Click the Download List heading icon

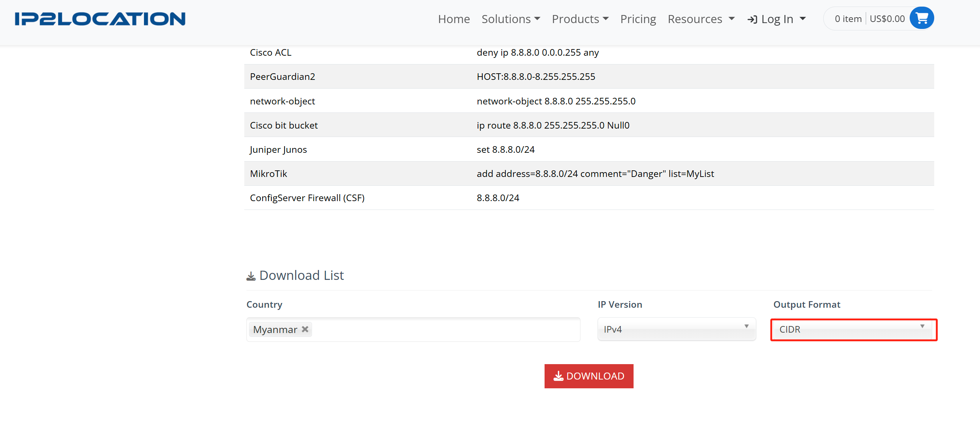(251, 276)
